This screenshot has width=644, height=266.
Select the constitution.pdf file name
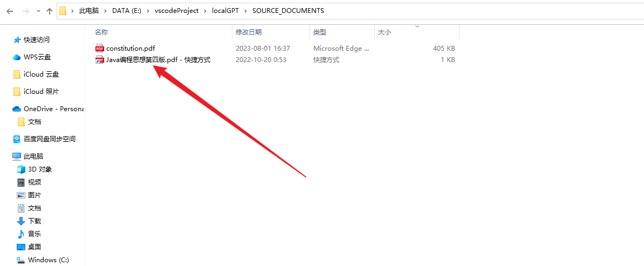[x=131, y=49]
